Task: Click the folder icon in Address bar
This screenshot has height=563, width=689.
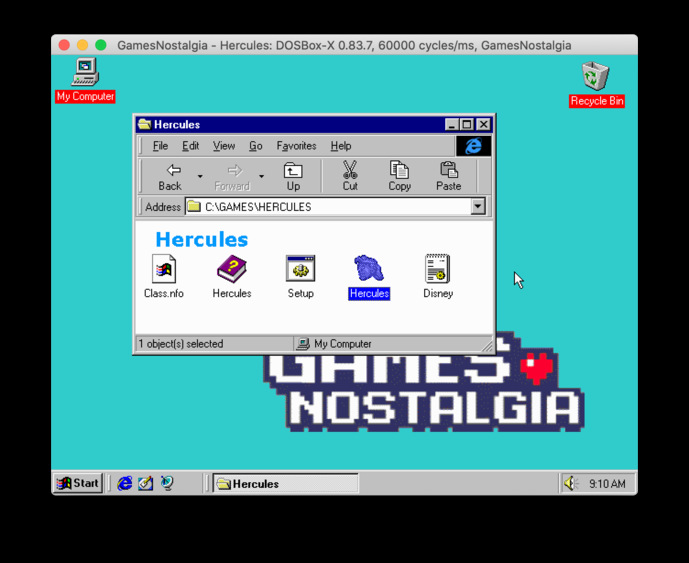Action: tap(194, 207)
